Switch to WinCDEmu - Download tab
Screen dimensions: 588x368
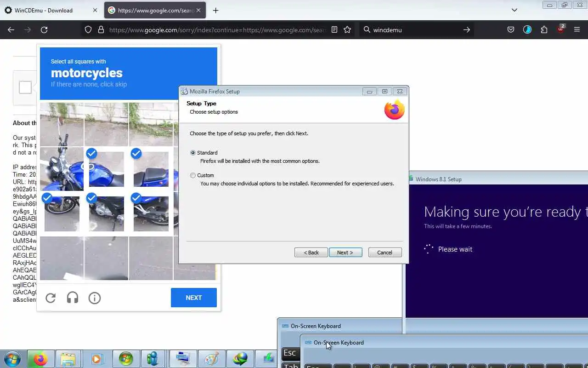coord(51,10)
